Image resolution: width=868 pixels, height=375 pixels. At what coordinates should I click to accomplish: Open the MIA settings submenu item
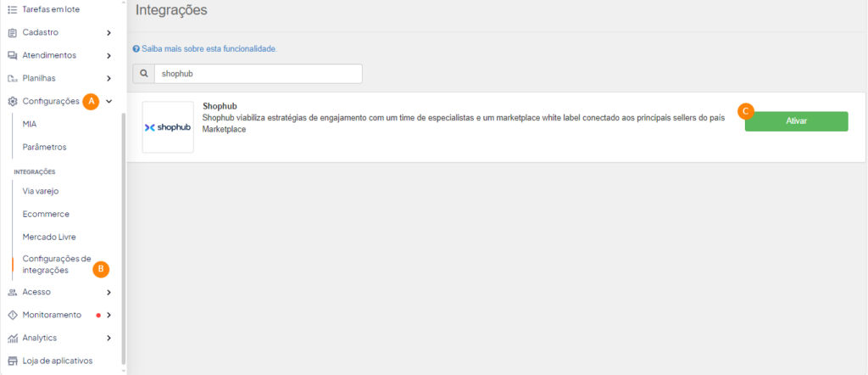click(x=30, y=124)
